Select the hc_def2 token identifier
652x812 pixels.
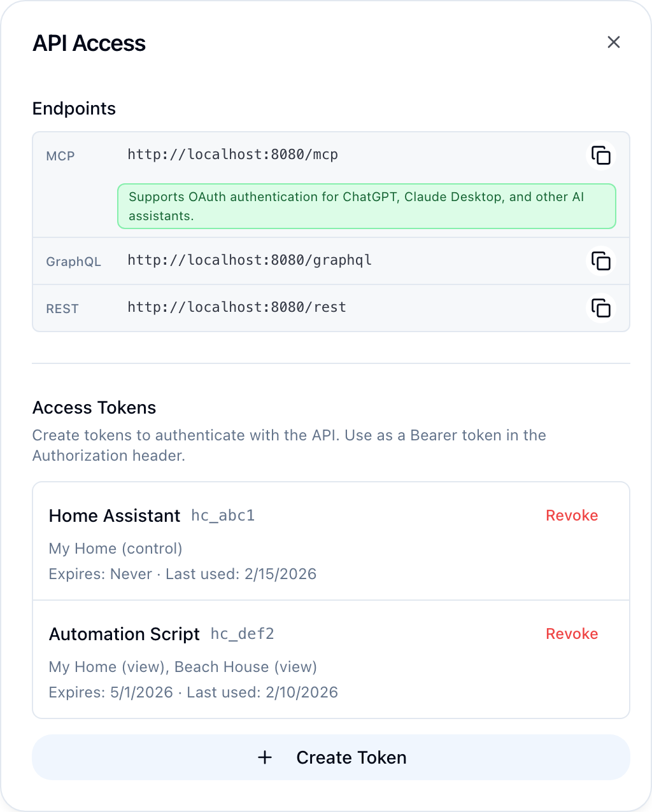click(x=241, y=634)
